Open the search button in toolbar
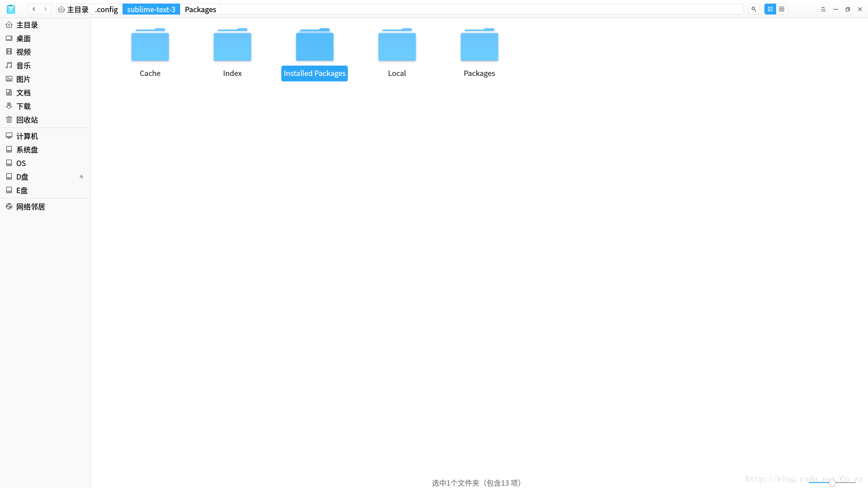The image size is (868, 488). (x=754, y=9)
